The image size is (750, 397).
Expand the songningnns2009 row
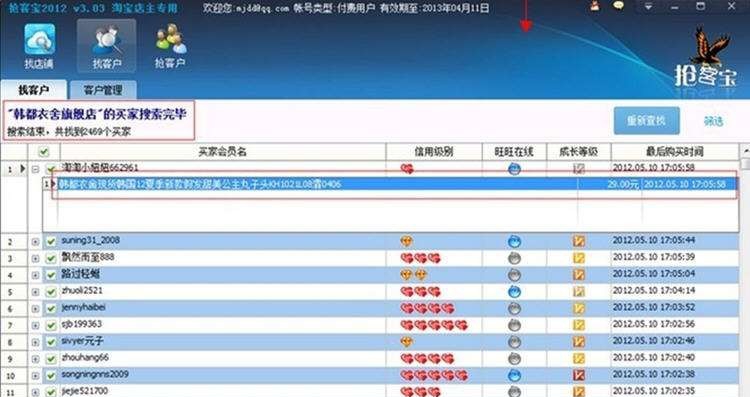[35, 375]
